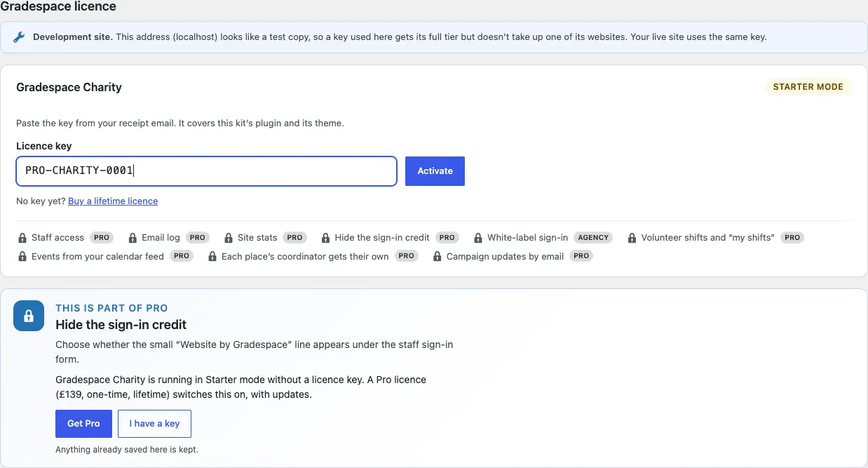
Task: Click the lock icon beside Volunteer shifts
Action: 632,238
